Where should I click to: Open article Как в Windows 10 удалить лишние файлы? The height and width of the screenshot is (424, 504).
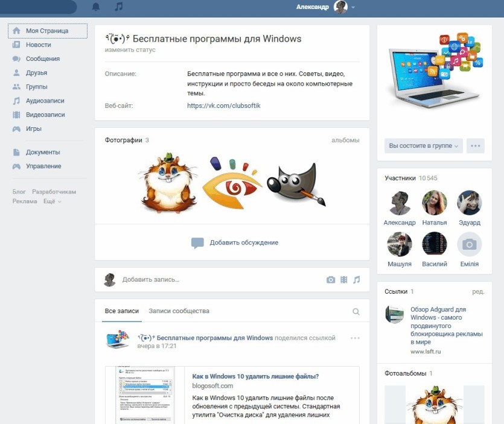255,376
